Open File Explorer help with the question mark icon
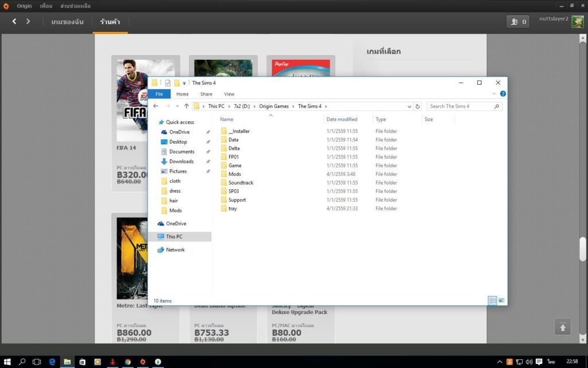 (x=503, y=94)
